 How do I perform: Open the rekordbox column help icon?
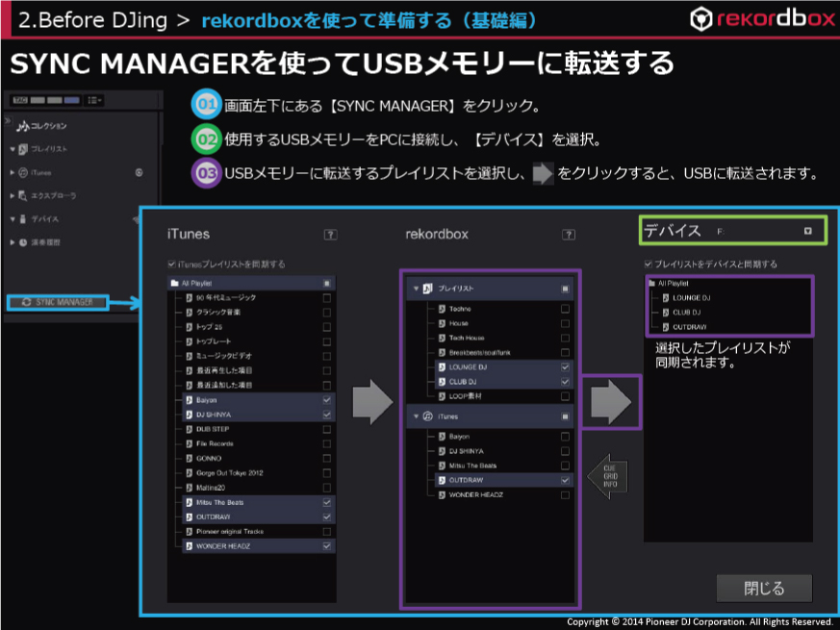pos(569,234)
